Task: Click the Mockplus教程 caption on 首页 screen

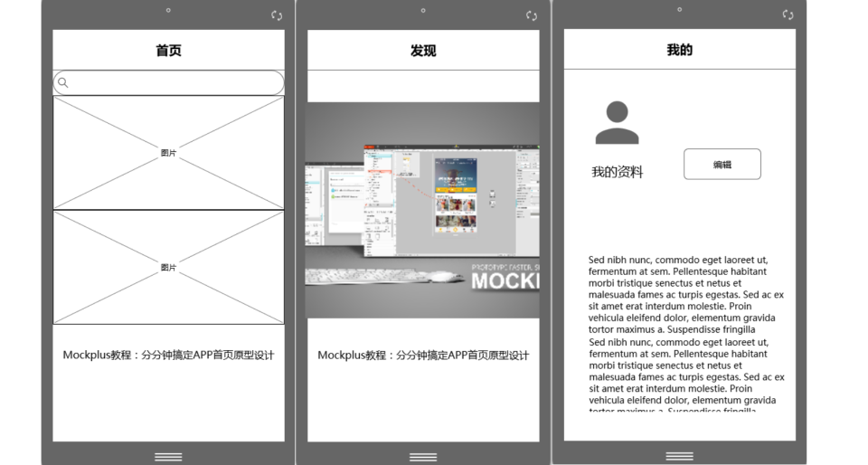Action: [x=168, y=355]
